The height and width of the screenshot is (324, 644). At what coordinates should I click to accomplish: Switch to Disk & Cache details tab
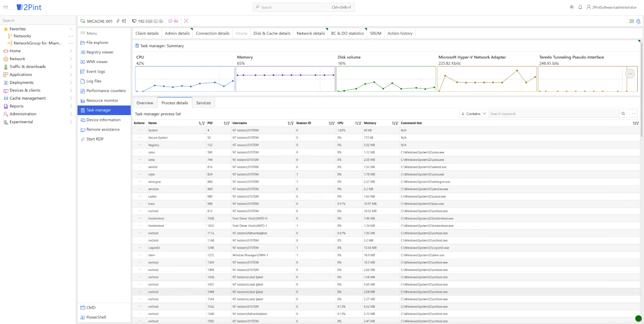tap(272, 33)
